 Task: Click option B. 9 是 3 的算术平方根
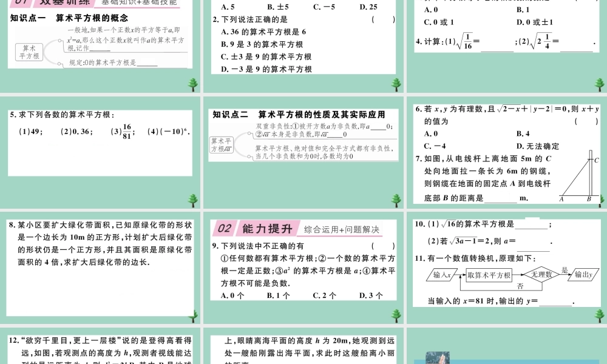(x=262, y=44)
